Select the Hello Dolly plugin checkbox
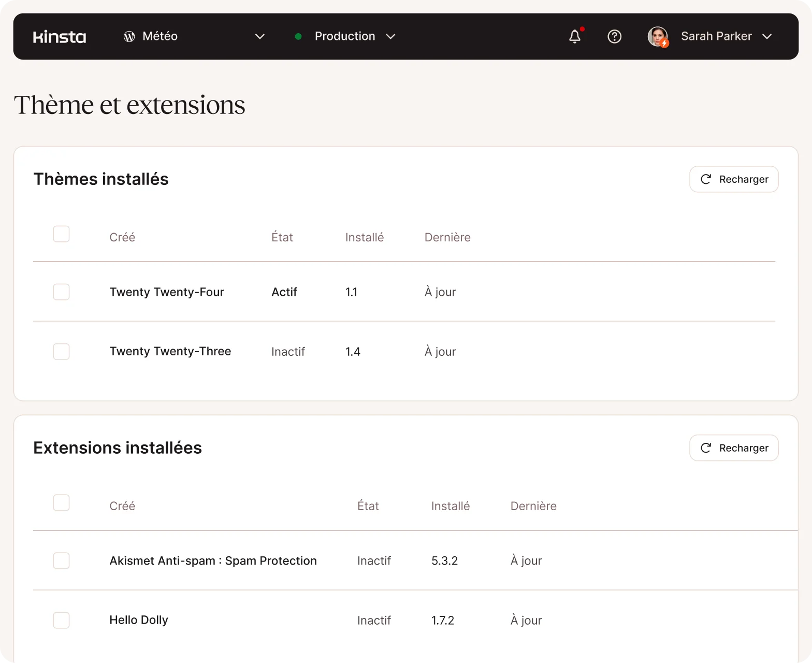 pos(61,620)
